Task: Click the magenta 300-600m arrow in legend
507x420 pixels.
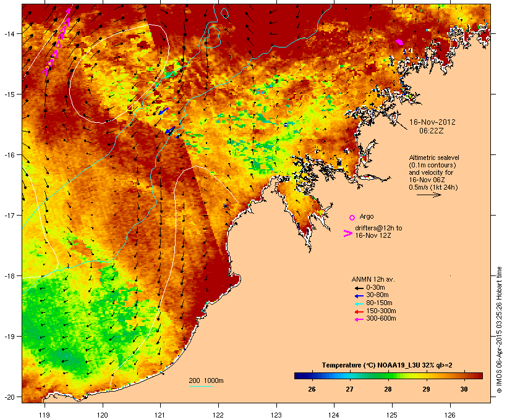Action: [359, 319]
